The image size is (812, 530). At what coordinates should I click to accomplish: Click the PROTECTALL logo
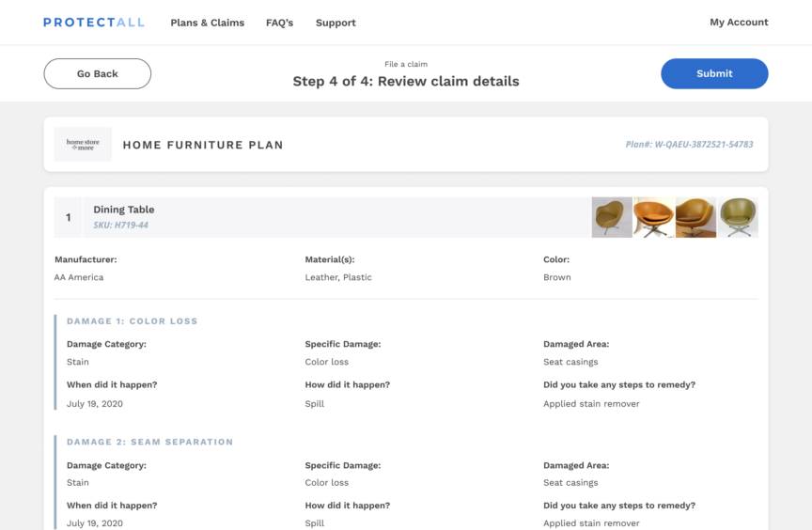tap(94, 23)
